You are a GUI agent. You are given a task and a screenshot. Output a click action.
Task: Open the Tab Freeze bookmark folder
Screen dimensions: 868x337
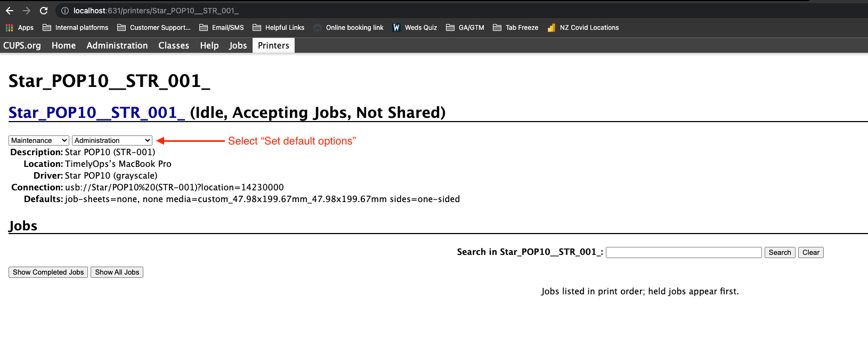point(516,28)
